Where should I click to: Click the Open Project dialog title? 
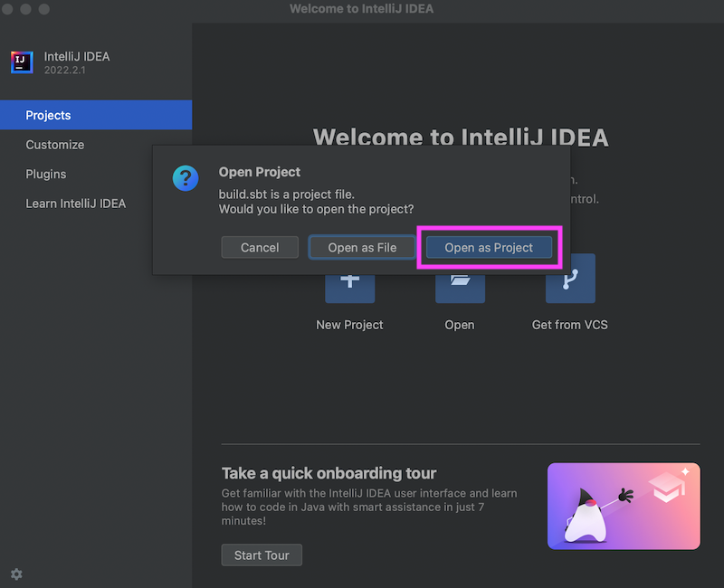pyautogui.click(x=260, y=172)
